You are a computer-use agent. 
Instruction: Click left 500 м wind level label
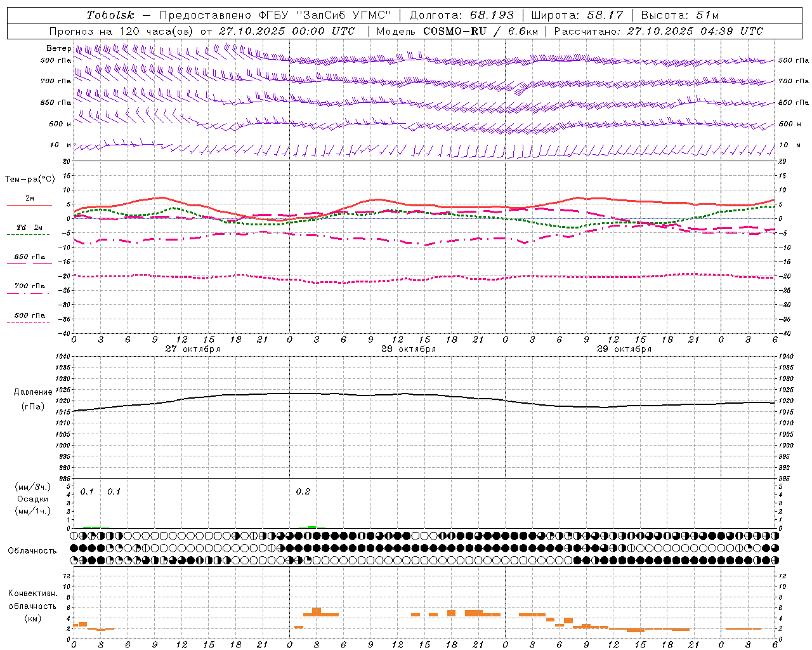click(60, 124)
